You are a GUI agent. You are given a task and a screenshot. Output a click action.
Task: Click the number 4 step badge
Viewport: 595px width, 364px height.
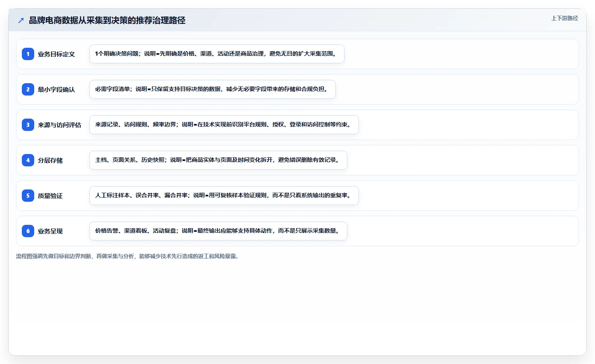click(28, 160)
